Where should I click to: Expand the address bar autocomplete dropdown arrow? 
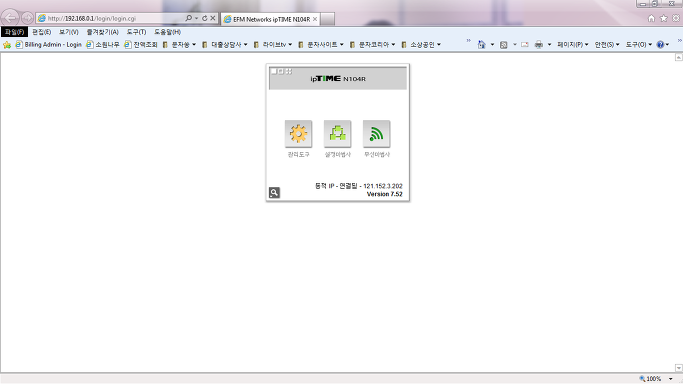[196, 18]
